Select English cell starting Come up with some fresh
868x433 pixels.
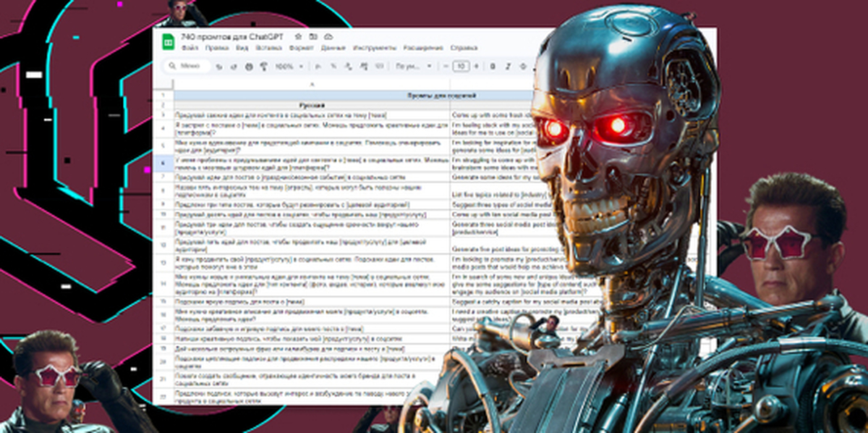[x=492, y=114]
